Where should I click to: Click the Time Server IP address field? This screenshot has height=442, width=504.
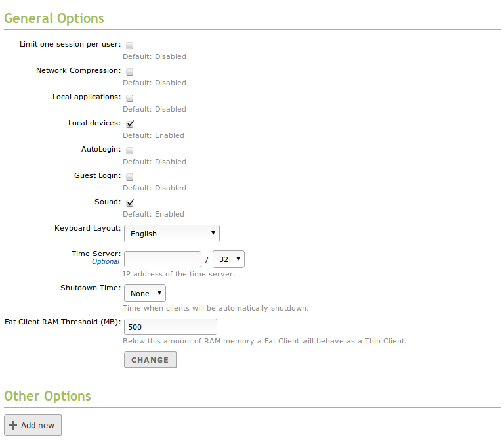coord(163,259)
